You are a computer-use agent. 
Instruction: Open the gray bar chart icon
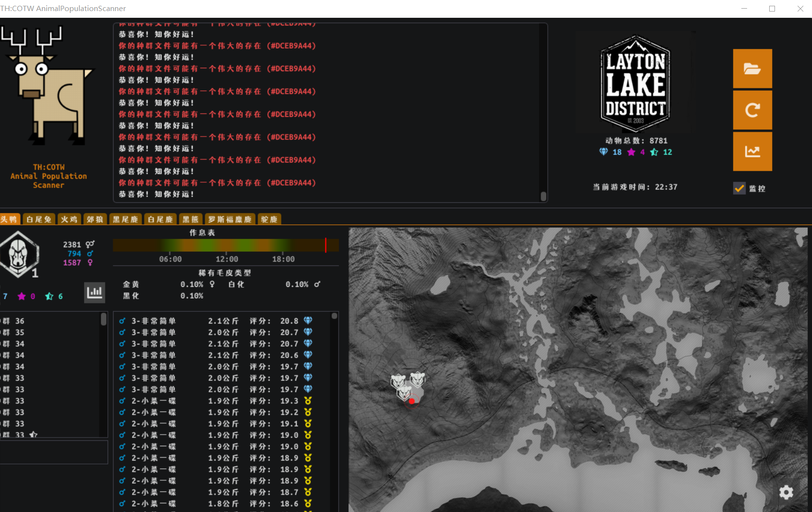point(94,292)
